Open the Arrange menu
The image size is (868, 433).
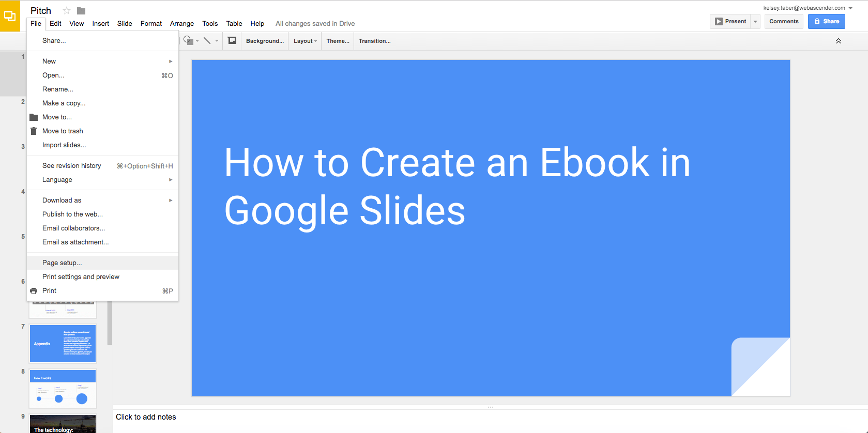pos(182,23)
